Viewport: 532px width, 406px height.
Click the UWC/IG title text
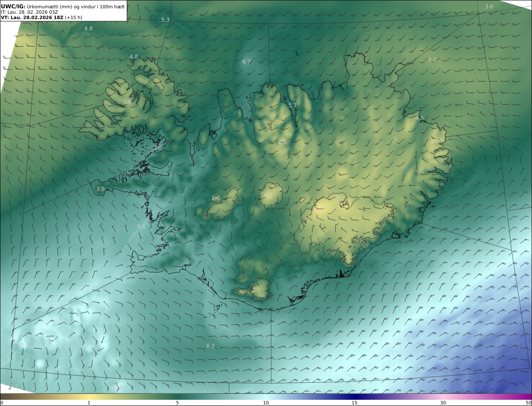(13, 6)
